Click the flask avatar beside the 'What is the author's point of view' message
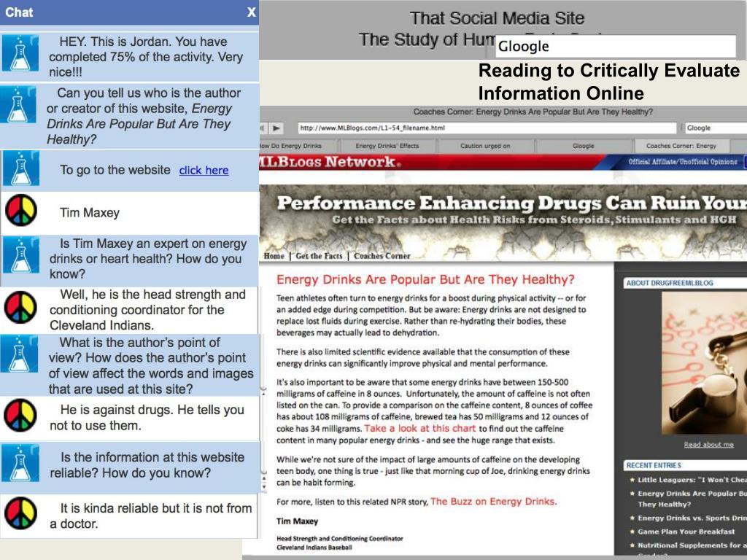This screenshot has height=560, width=747. (20, 354)
